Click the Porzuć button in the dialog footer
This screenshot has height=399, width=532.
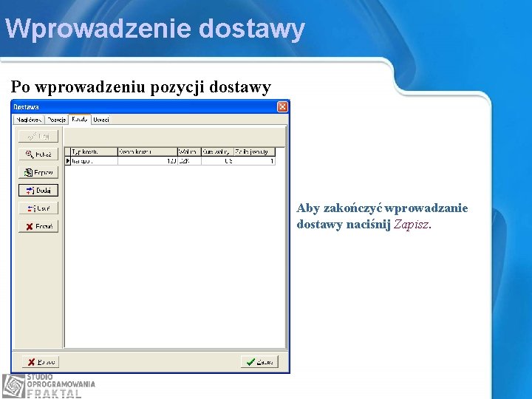pos(41,362)
